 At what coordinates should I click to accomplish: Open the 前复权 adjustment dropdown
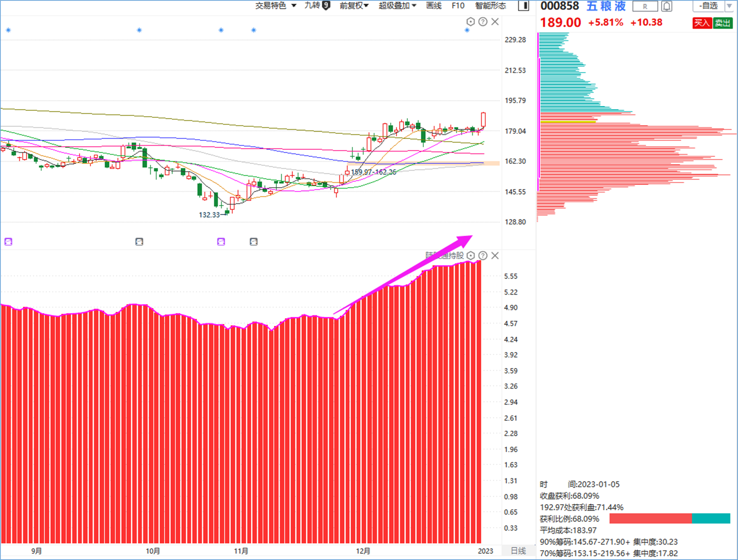(354, 6)
